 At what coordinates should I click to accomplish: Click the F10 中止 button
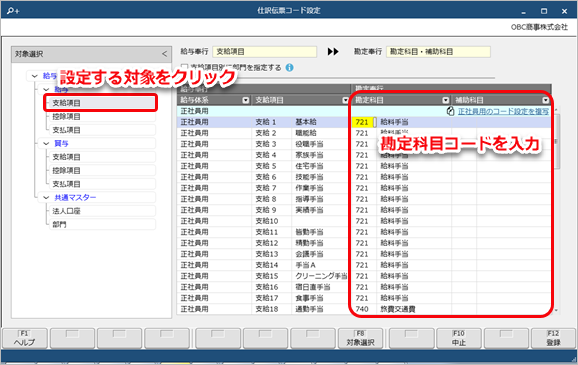pyautogui.click(x=459, y=338)
